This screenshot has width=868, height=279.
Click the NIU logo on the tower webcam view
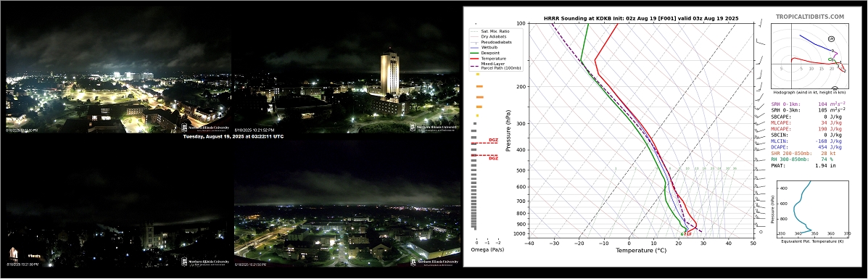pyautogui.click(x=434, y=128)
